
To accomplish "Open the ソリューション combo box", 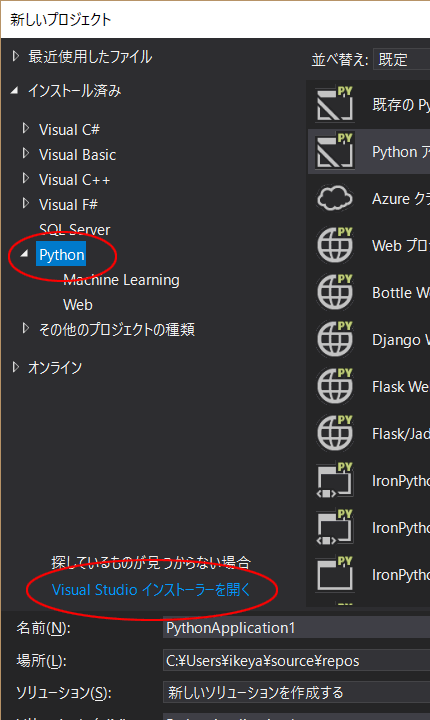I will (x=296, y=692).
